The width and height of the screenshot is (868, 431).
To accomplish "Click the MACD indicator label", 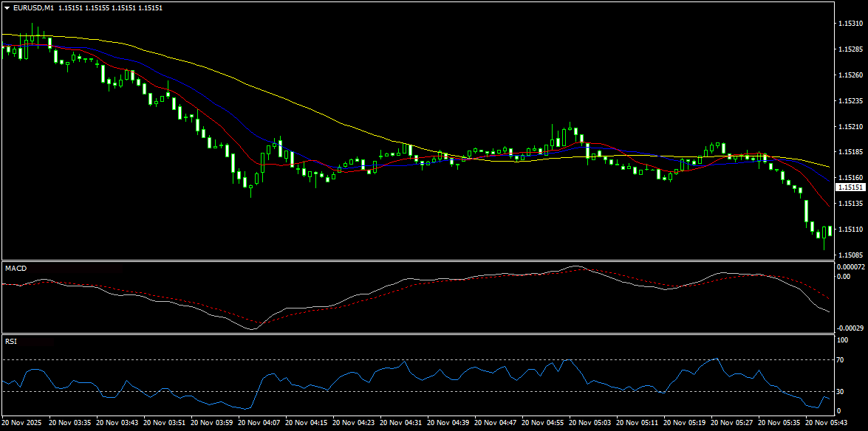I will click(16, 268).
